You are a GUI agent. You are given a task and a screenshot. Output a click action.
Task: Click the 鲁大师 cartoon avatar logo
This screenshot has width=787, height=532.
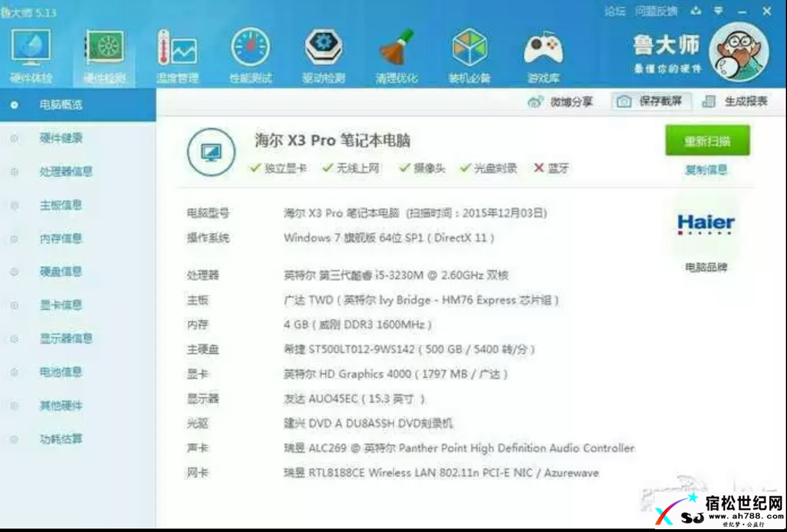coord(739,52)
